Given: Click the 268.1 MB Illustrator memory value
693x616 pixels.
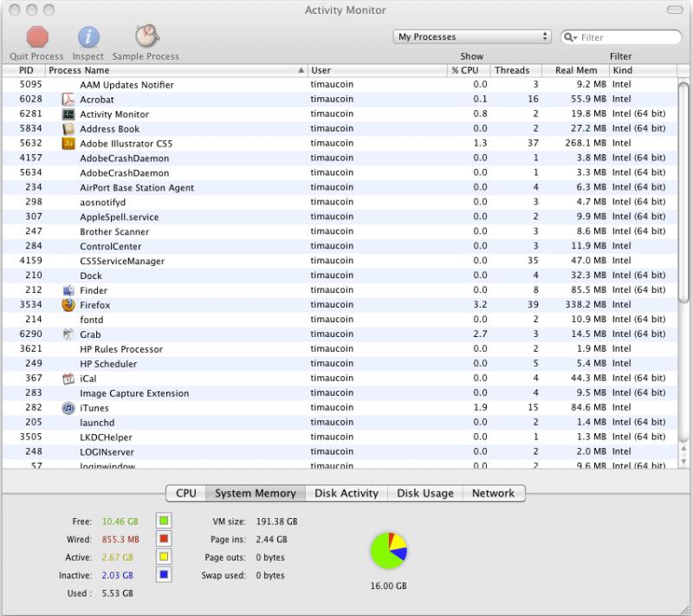Looking at the screenshot, I should [586, 143].
